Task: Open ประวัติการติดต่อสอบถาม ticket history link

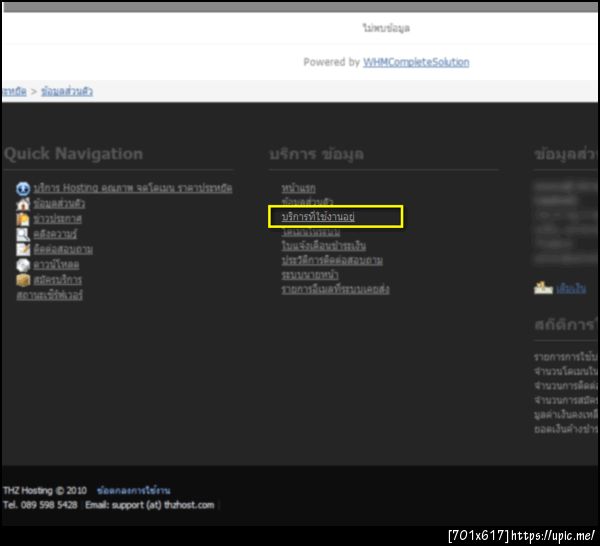Action: pos(332,260)
